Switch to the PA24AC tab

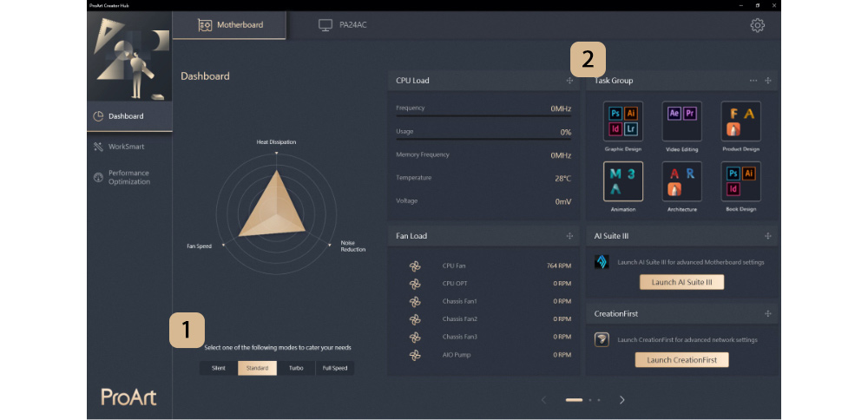tap(343, 25)
